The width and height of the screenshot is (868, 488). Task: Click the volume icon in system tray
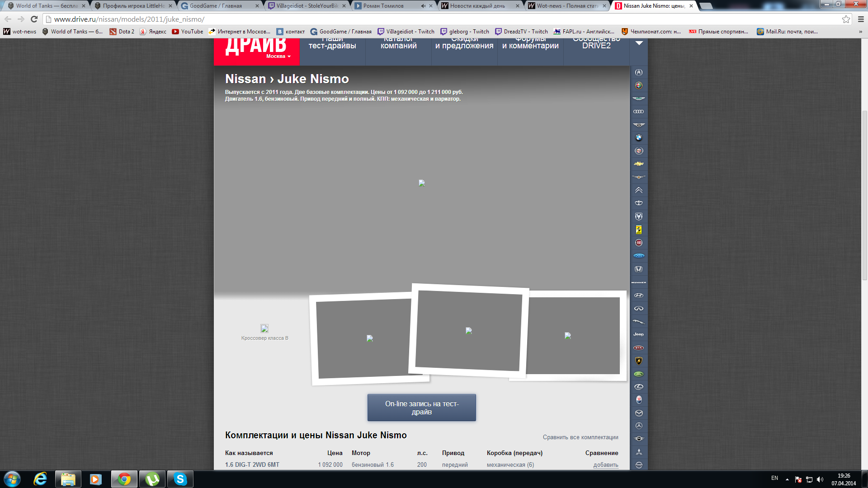821,479
